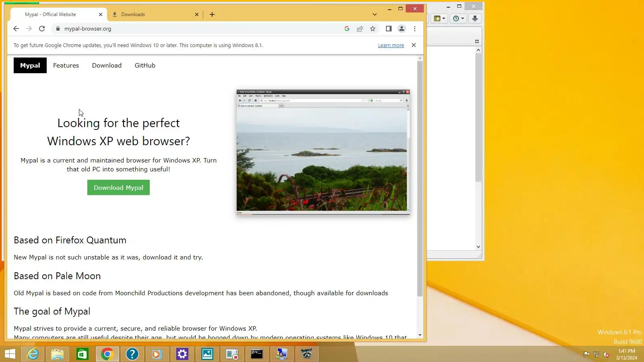Viewport: 644px width, 362px height.
Task: Click the downloads arrow in the background window
Action: coord(475,19)
